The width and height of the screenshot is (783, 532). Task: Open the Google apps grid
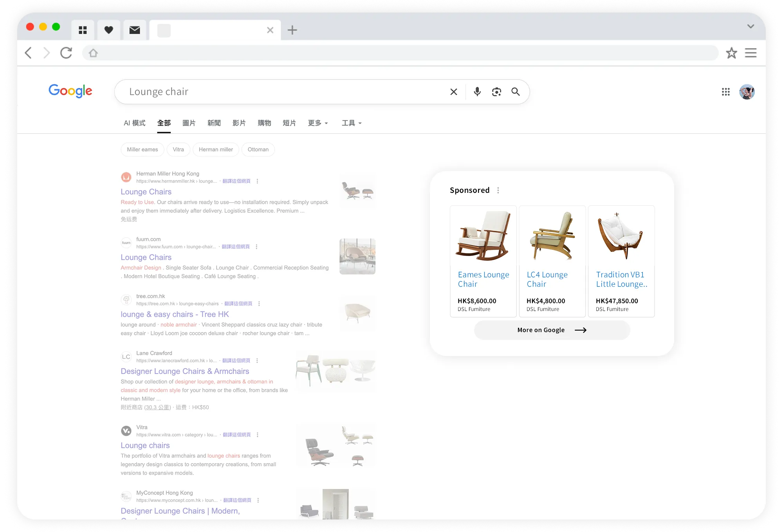[725, 92]
